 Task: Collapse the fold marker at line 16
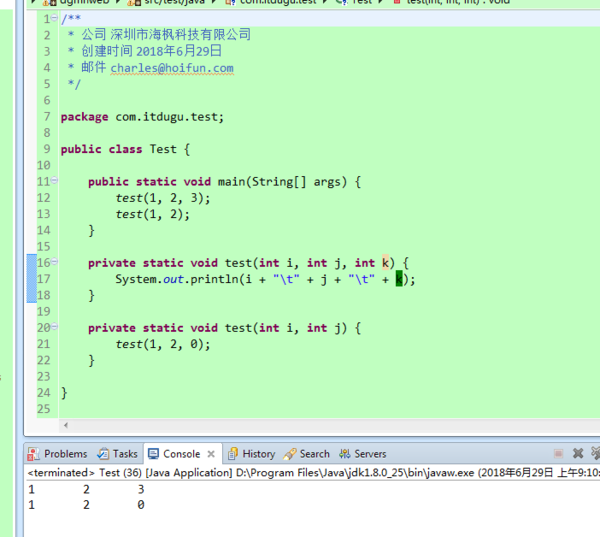(x=54, y=262)
